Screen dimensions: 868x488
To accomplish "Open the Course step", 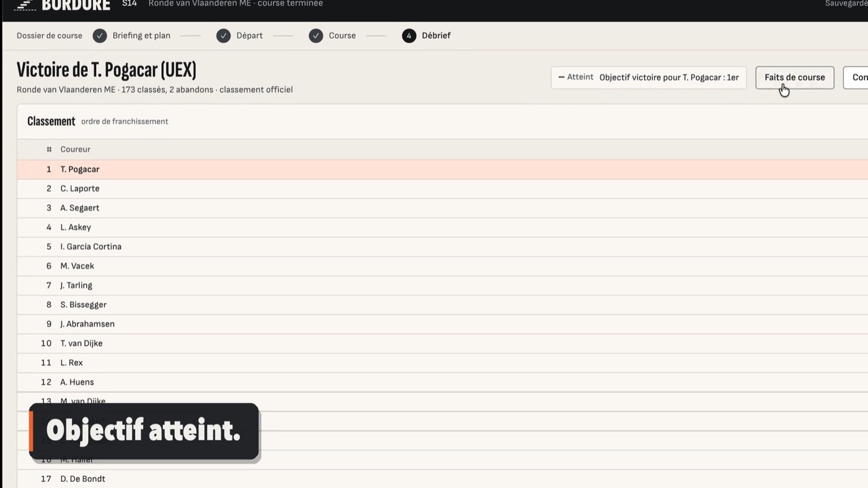I will pos(342,35).
